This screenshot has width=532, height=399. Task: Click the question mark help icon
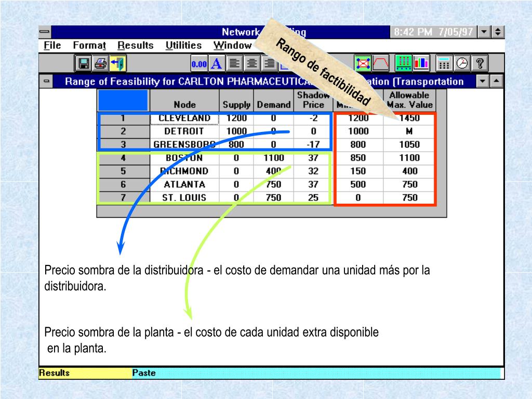click(x=480, y=63)
